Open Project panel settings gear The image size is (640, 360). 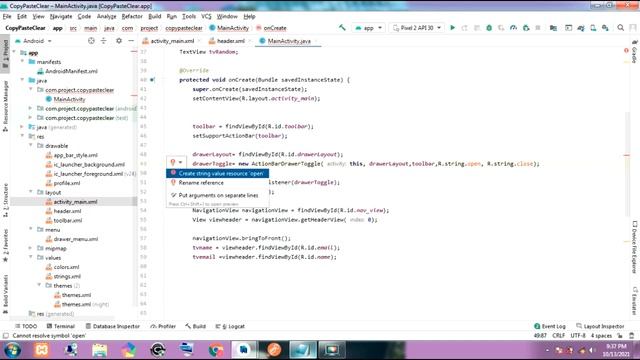119,41
